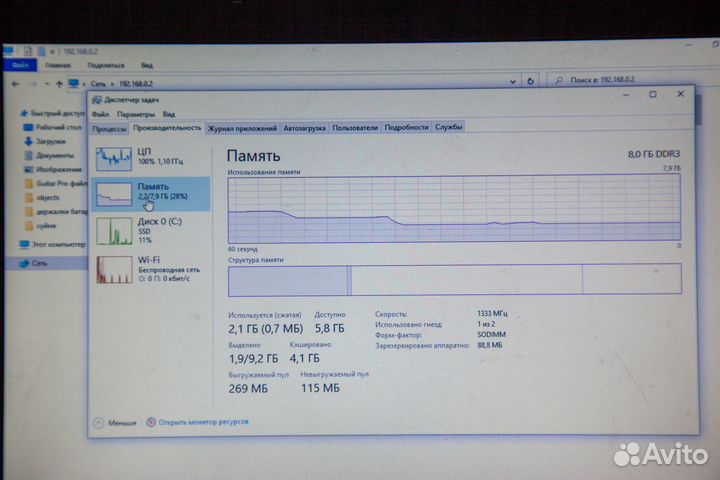Click the resource monitor icon
The width and height of the screenshot is (720, 480).
[x=151, y=422]
